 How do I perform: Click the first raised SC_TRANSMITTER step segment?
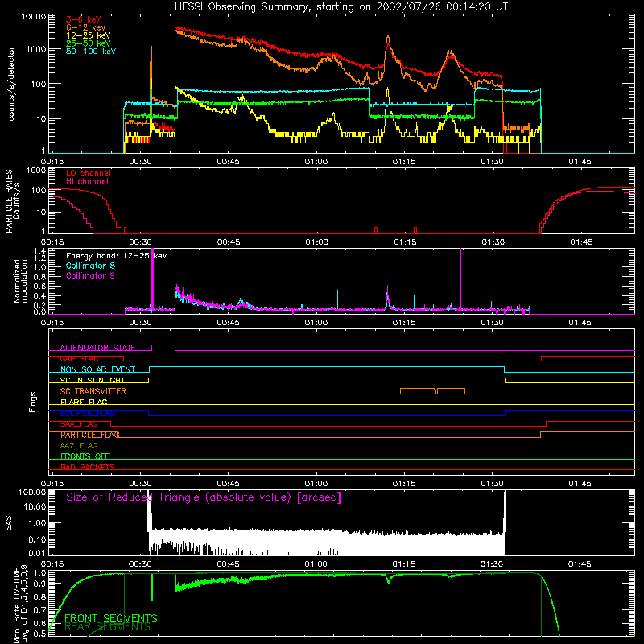pos(417,388)
